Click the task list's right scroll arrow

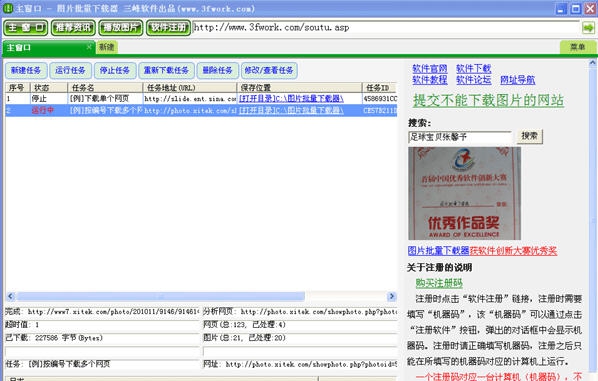pyautogui.click(x=392, y=296)
